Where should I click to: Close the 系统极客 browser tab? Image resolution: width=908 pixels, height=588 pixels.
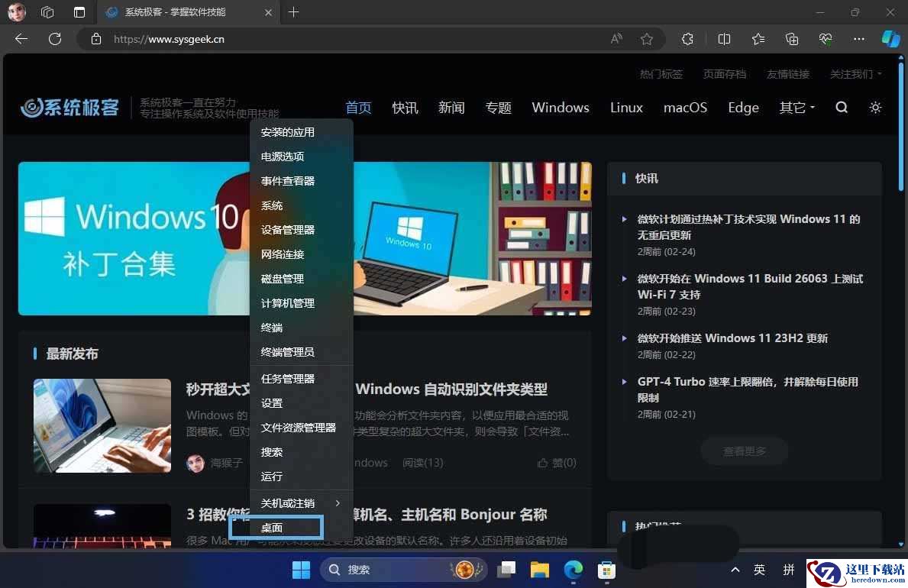tap(268, 12)
